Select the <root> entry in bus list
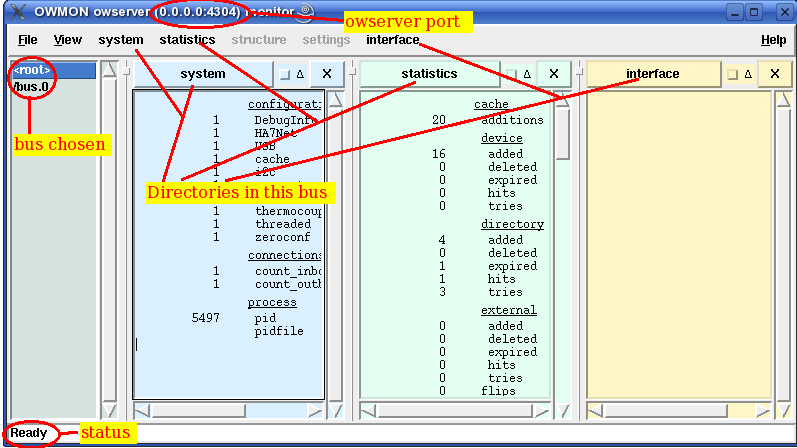This screenshot has width=797, height=448. coord(53,70)
